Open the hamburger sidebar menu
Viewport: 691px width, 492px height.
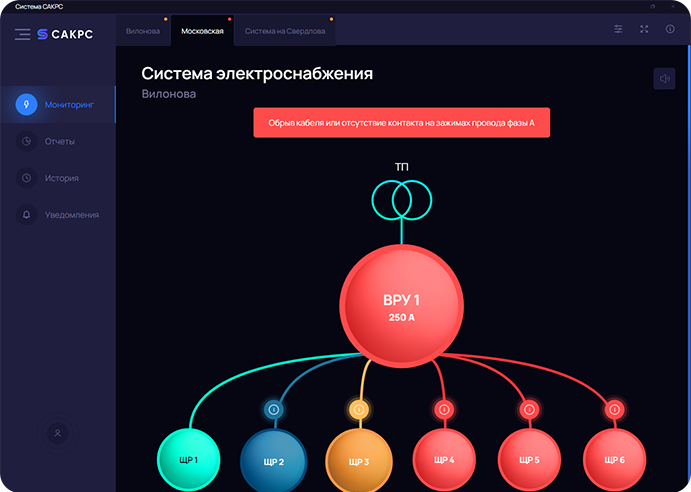click(x=22, y=34)
